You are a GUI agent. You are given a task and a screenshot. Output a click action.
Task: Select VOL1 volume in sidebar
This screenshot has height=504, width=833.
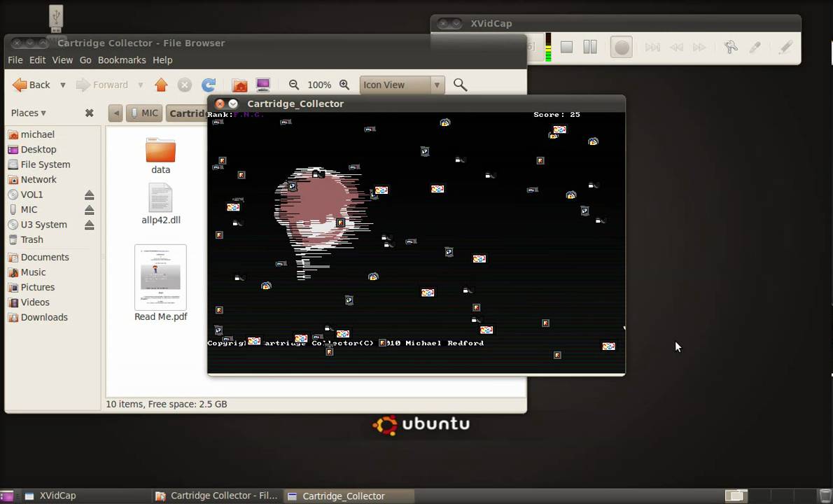pyautogui.click(x=27, y=195)
